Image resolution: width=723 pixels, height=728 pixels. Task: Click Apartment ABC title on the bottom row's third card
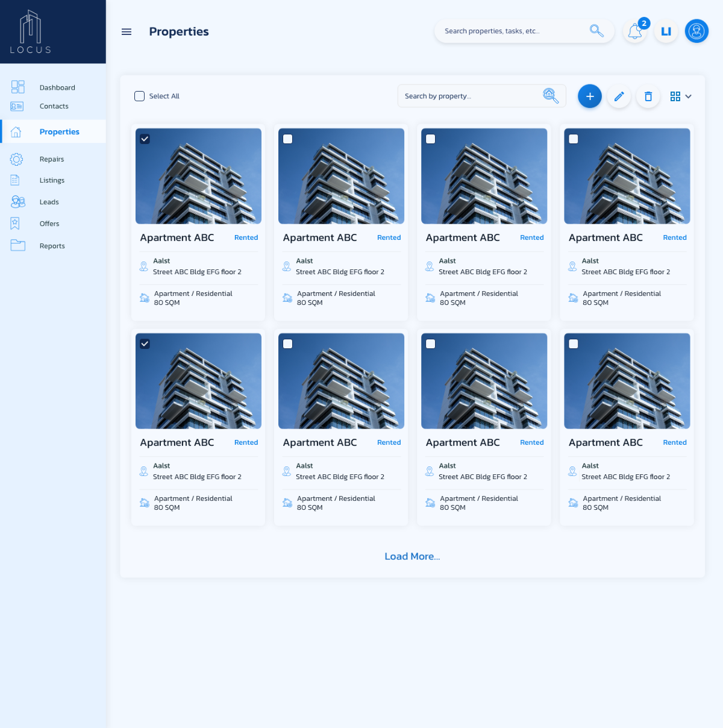point(463,442)
